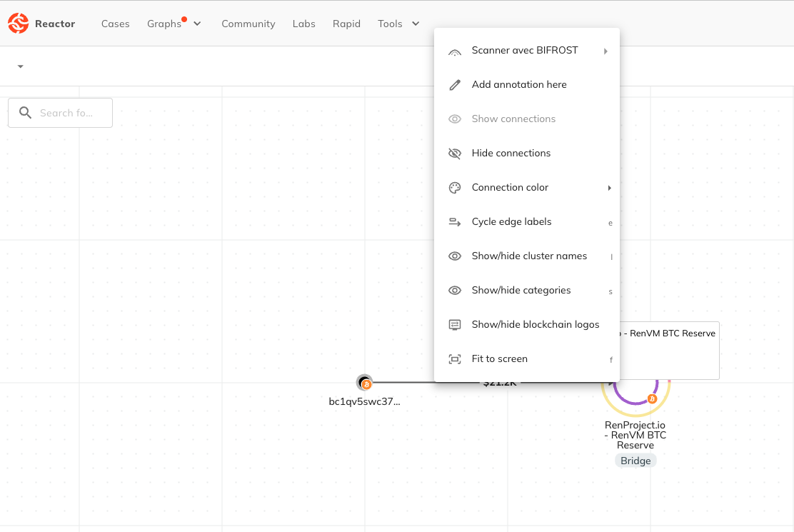
Task: Click the blockchain logos monitor icon
Action: click(x=455, y=325)
